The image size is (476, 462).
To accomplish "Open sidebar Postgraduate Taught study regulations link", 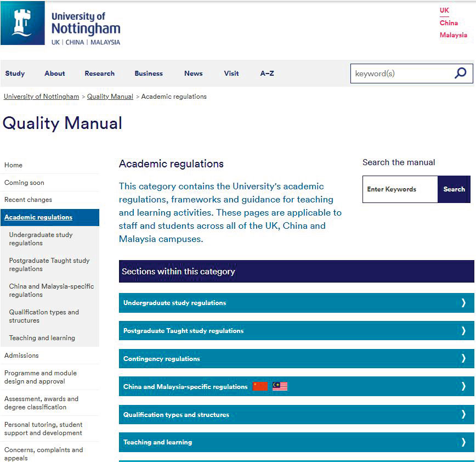I will click(49, 264).
